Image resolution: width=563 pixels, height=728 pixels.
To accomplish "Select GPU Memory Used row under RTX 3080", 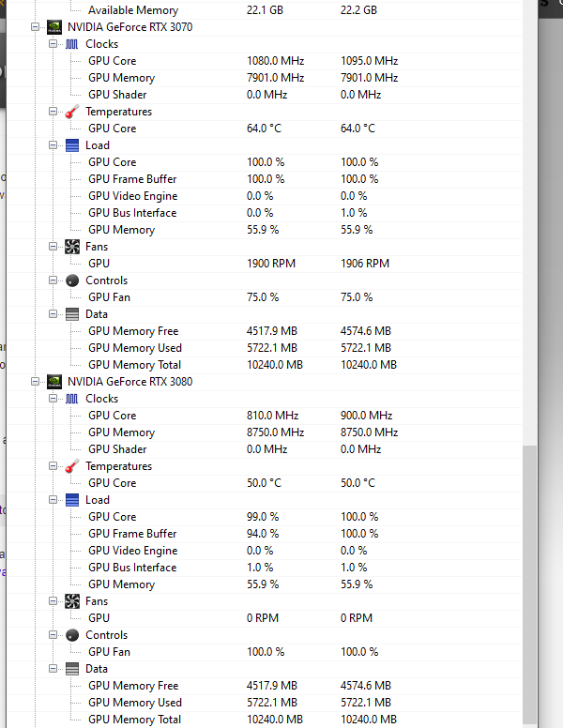I will pyautogui.click(x=265, y=703).
